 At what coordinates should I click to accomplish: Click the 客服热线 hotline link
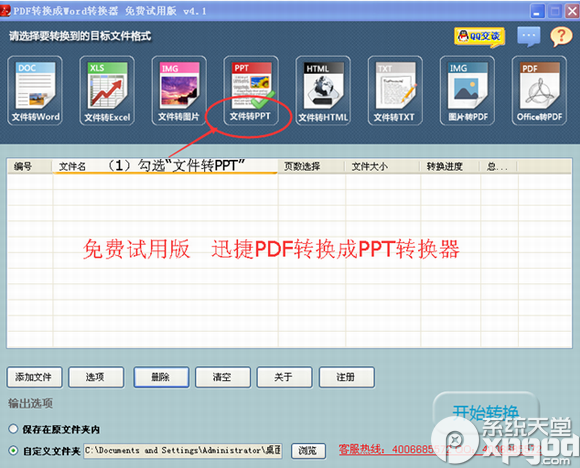click(440, 449)
